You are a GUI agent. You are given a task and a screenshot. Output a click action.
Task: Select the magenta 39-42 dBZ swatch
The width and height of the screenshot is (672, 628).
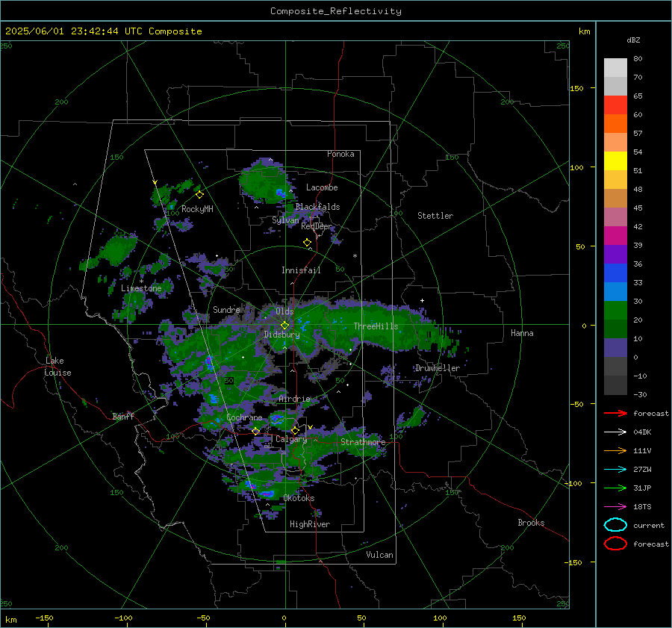pos(615,236)
